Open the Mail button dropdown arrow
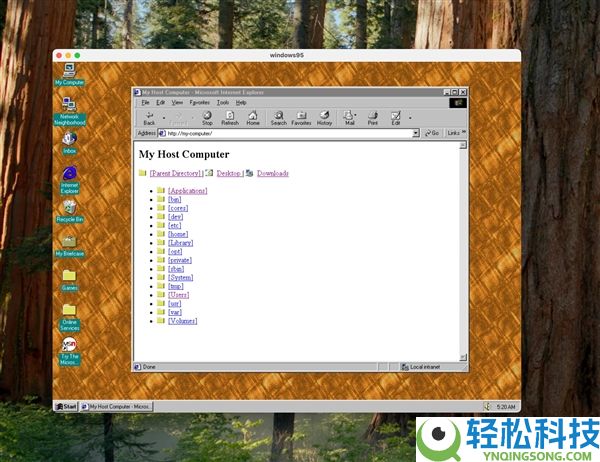The height and width of the screenshot is (462, 600). (x=355, y=115)
